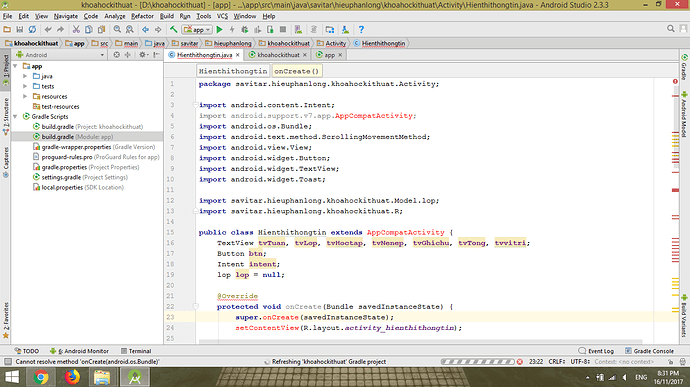This screenshot has width=690, height=387.
Task: Navigate Forward with arrow icon
Action: tap(158, 29)
